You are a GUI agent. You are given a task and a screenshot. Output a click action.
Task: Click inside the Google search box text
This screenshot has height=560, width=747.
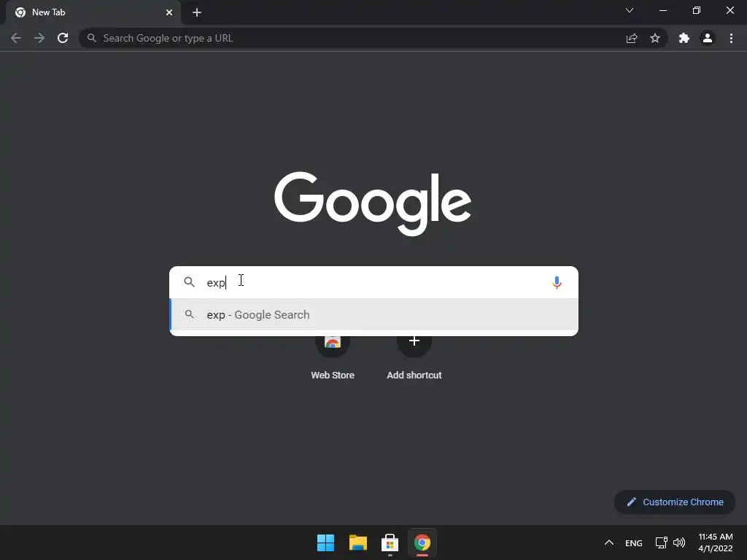coord(374,282)
